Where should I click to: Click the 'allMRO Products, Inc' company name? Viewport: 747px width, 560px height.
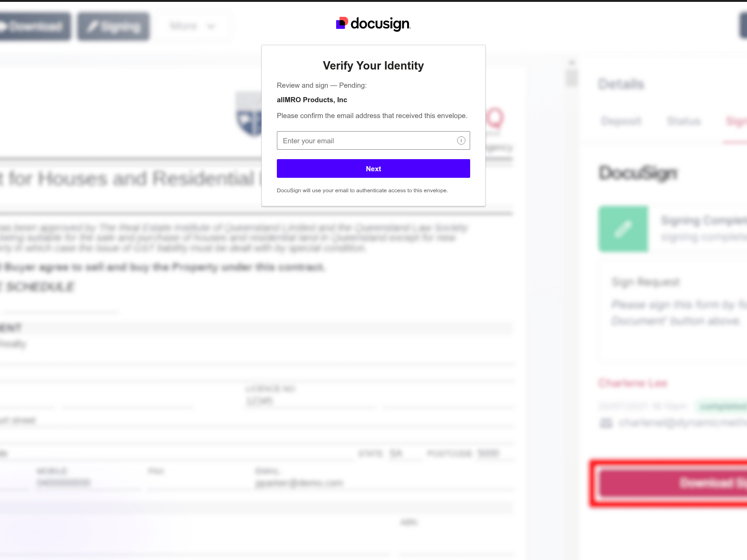tap(312, 100)
